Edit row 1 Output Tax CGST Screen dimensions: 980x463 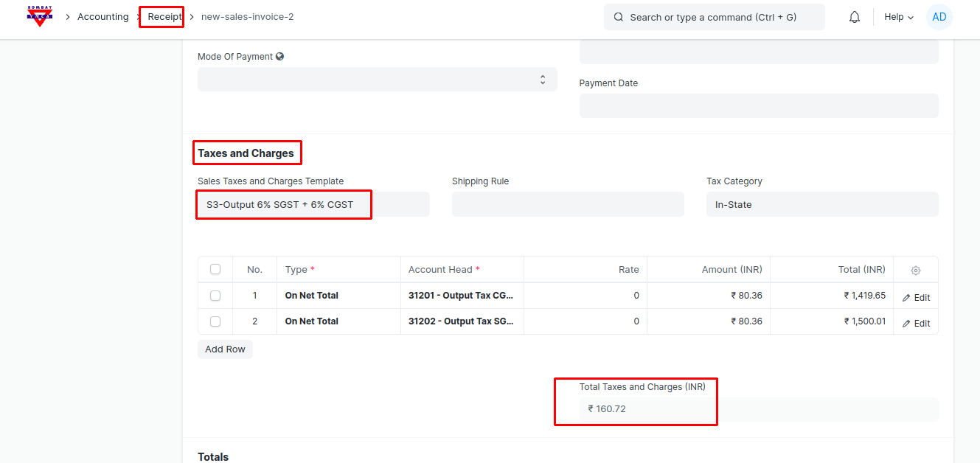click(916, 298)
